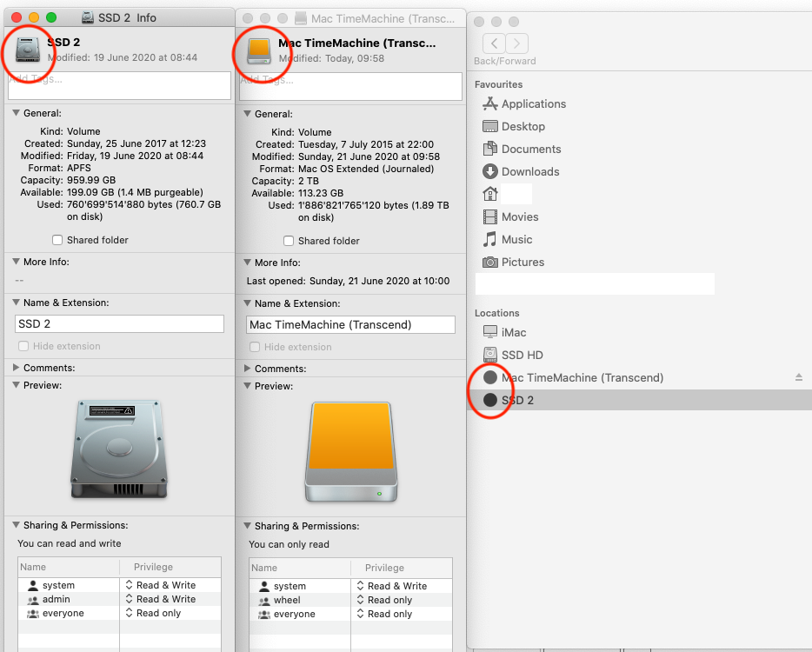
Task: Click the Back navigation button
Action: [493, 42]
